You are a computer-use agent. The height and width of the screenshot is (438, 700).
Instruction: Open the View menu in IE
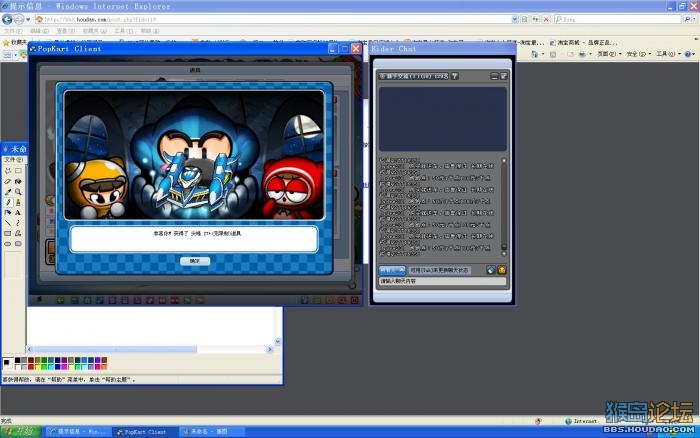pyautogui.click(x=66, y=31)
